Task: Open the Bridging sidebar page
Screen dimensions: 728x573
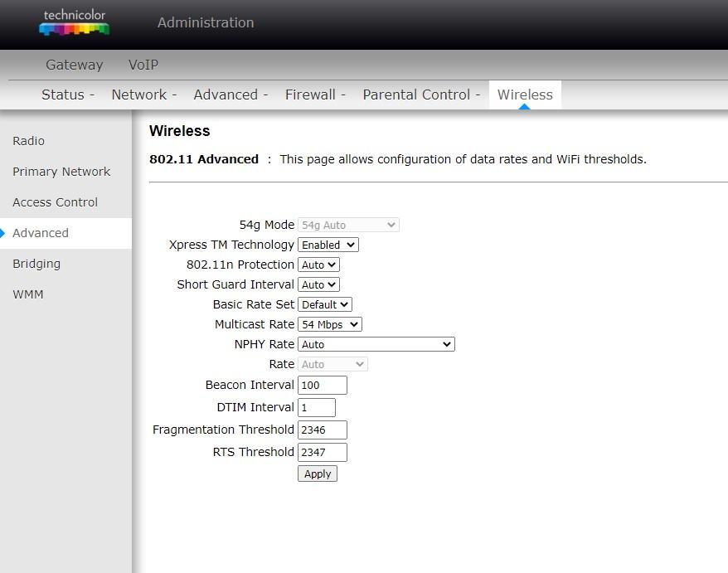Action: pos(36,264)
